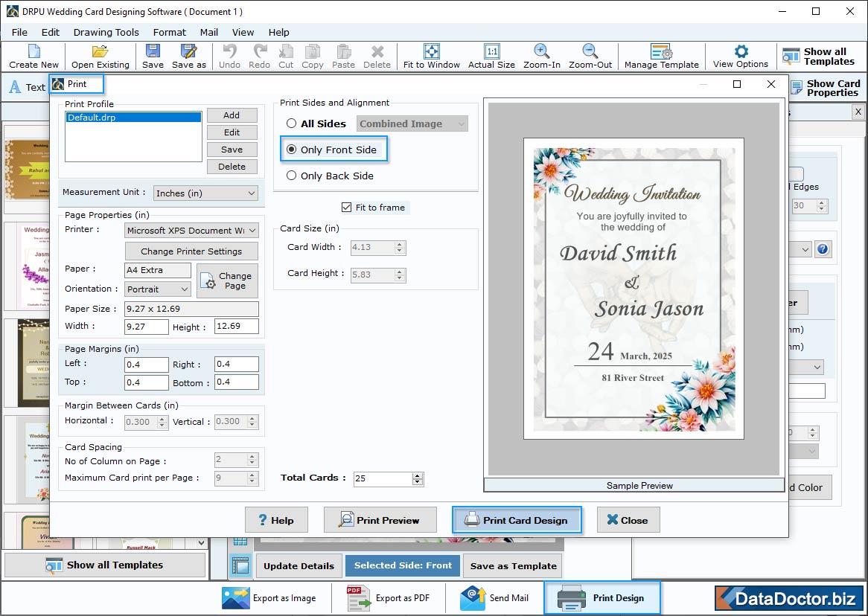Open the Edit menu
868x616 pixels.
pyautogui.click(x=51, y=32)
